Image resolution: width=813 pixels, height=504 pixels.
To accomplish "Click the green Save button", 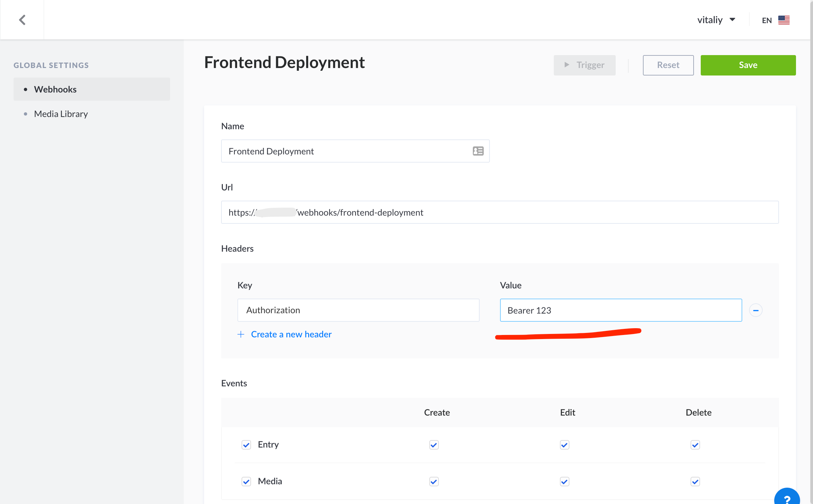I will [x=748, y=65].
